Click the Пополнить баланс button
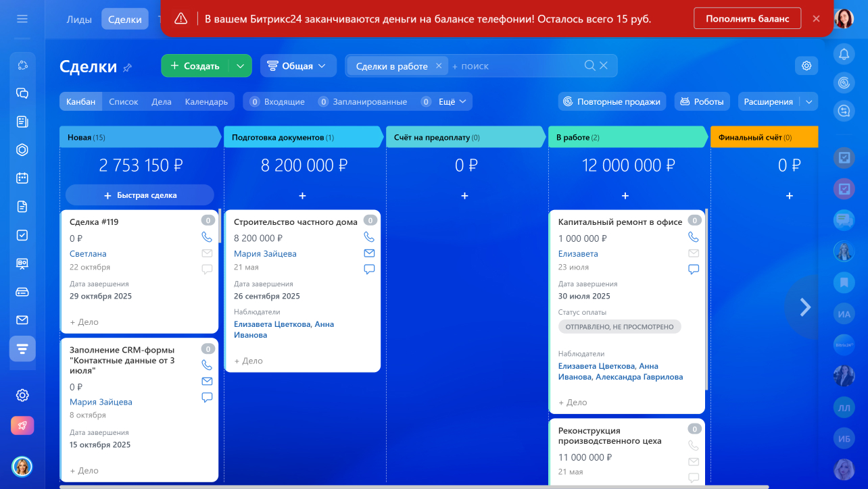This screenshot has width=868, height=489. pos(747,19)
